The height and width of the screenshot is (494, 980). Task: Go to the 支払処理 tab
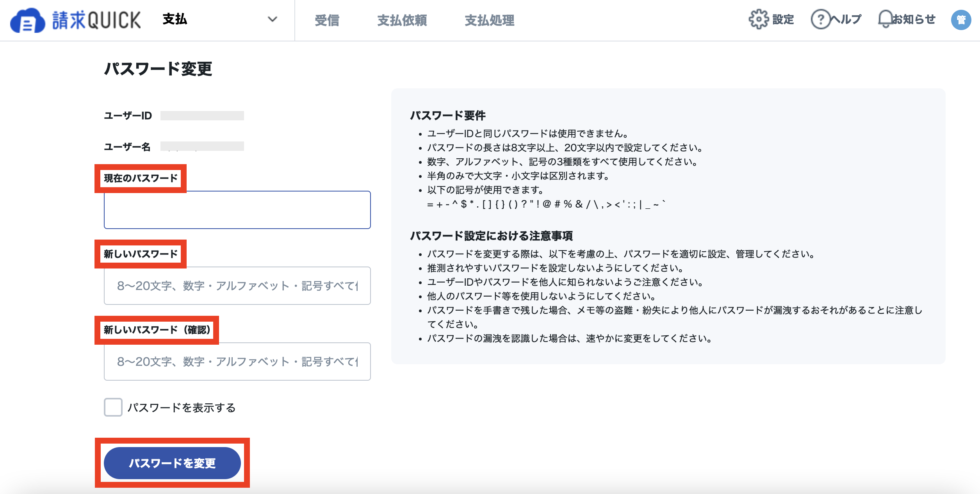[490, 20]
